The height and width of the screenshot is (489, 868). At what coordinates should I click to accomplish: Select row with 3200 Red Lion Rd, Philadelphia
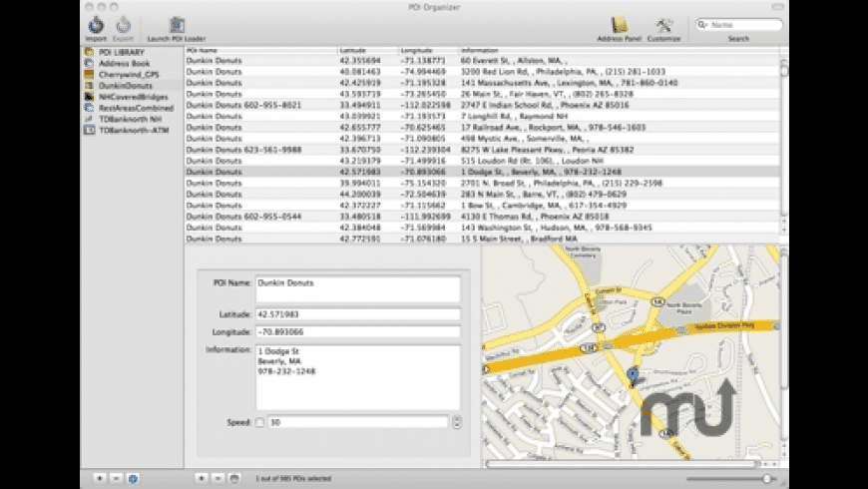click(482, 72)
